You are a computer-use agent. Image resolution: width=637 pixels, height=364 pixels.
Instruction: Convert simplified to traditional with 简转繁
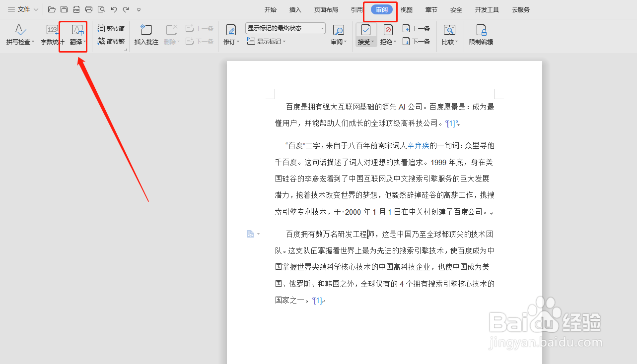[x=111, y=42]
